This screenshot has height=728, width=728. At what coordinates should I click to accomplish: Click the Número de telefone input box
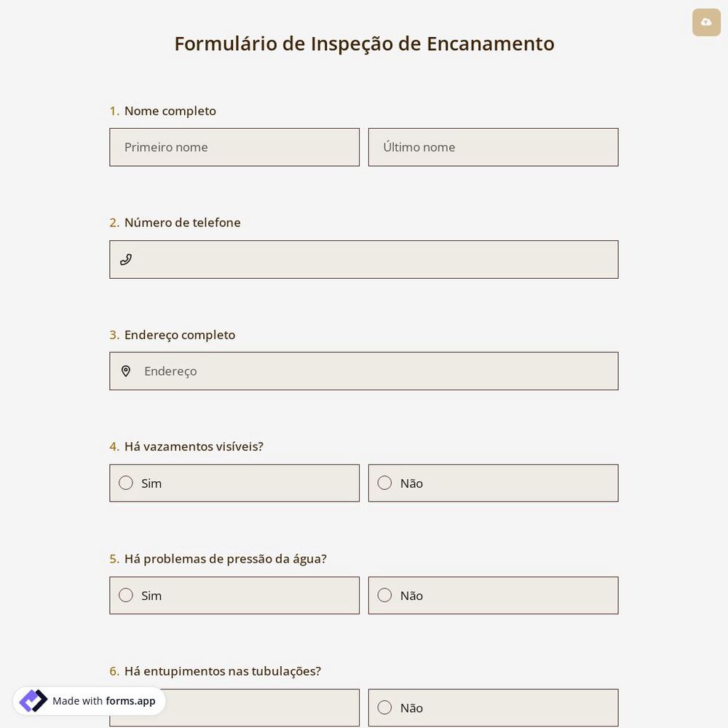[364, 259]
